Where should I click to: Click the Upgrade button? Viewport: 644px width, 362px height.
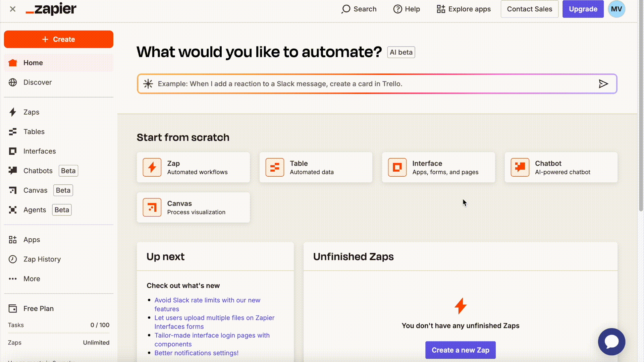[x=583, y=9]
